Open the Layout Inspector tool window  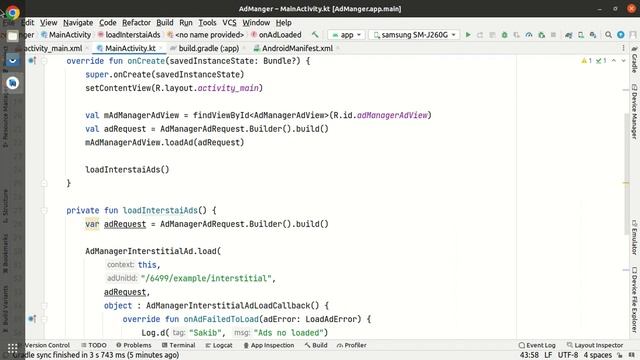595,345
